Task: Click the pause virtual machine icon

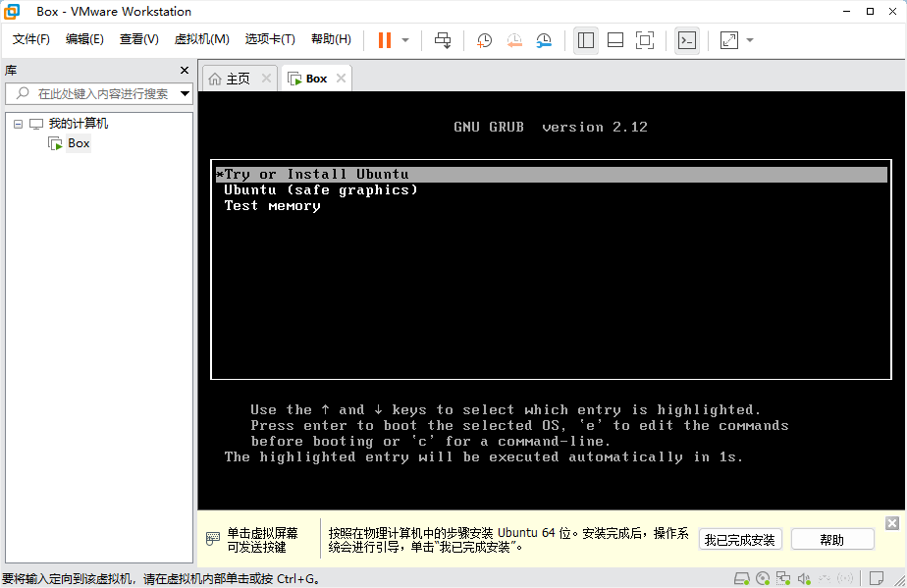Action: point(385,40)
